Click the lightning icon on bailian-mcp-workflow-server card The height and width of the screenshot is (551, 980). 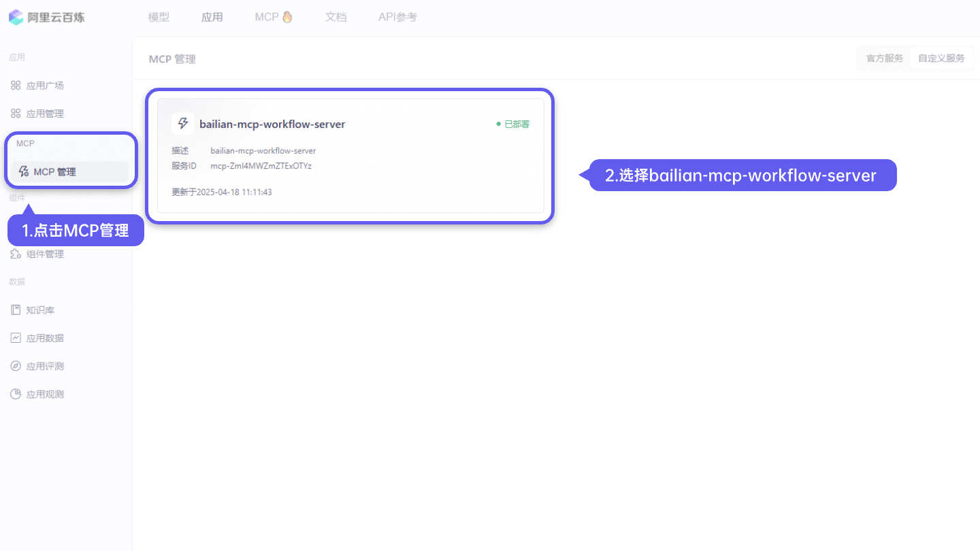[x=182, y=123]
